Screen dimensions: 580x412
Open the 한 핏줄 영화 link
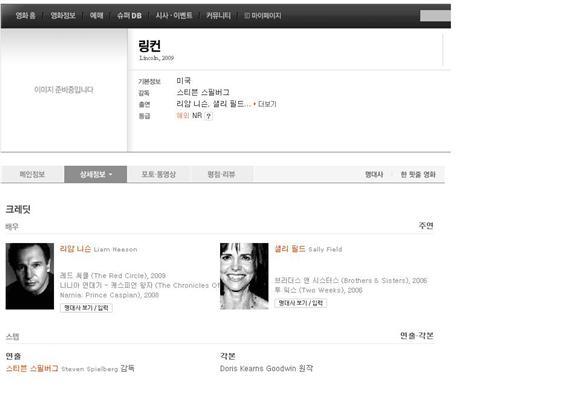[418, 174]
